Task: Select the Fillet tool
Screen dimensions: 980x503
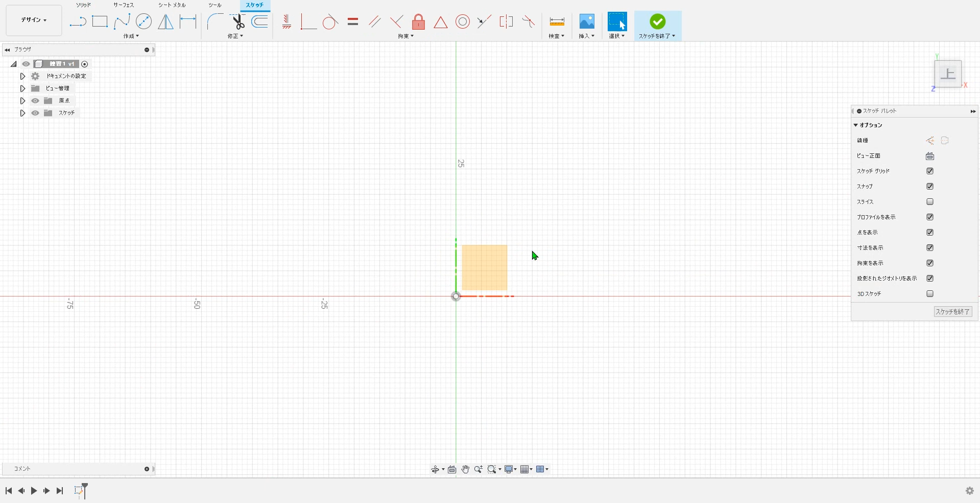Action: [x=215, y=21]
